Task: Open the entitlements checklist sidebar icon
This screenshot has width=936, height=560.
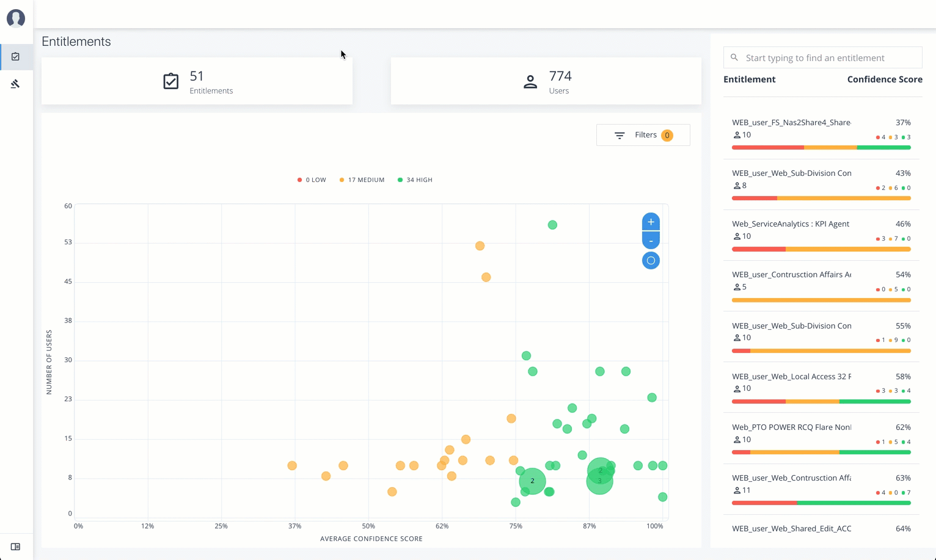Action: [16, 57]
